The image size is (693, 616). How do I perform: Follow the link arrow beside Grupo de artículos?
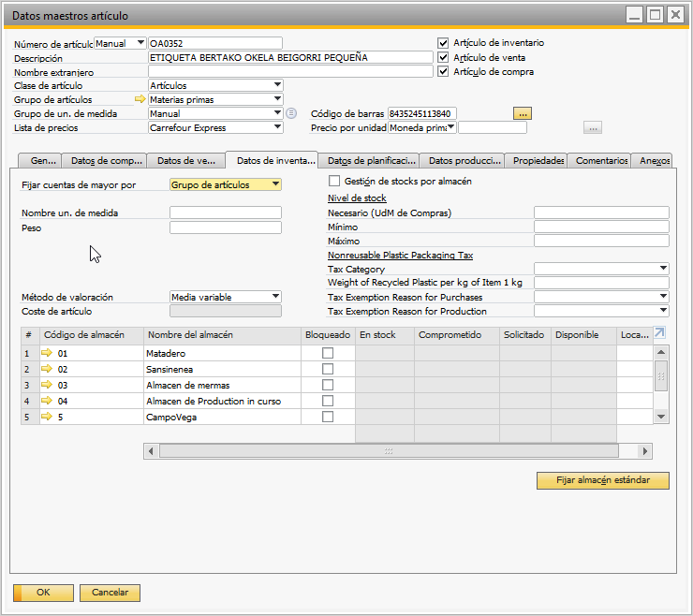tap(140, 99)
